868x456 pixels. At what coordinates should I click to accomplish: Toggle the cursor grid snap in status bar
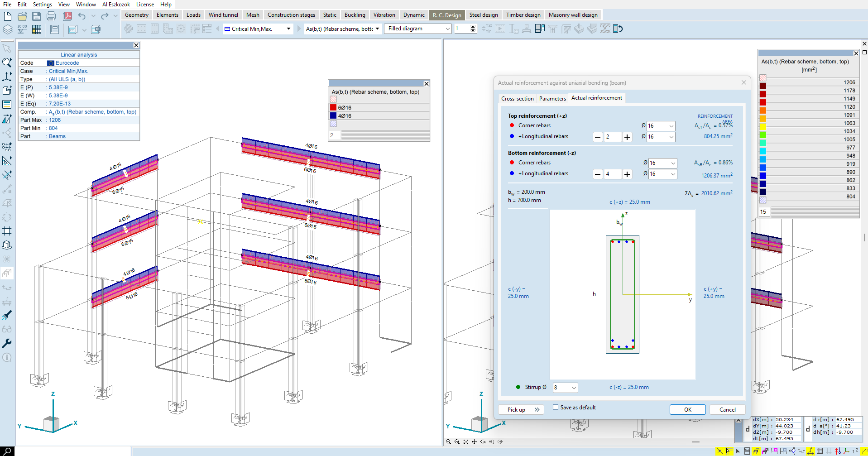pyautogui.click(x=729, y=451)
